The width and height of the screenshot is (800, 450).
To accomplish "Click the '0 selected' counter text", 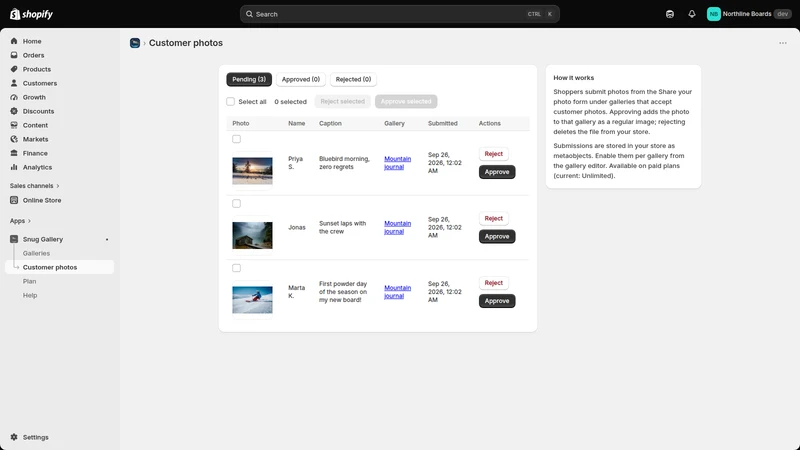I will point(290,102).
